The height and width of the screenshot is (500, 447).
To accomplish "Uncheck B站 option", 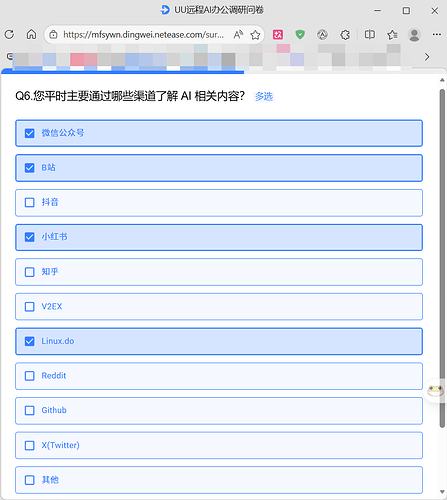I will [219, 168].
